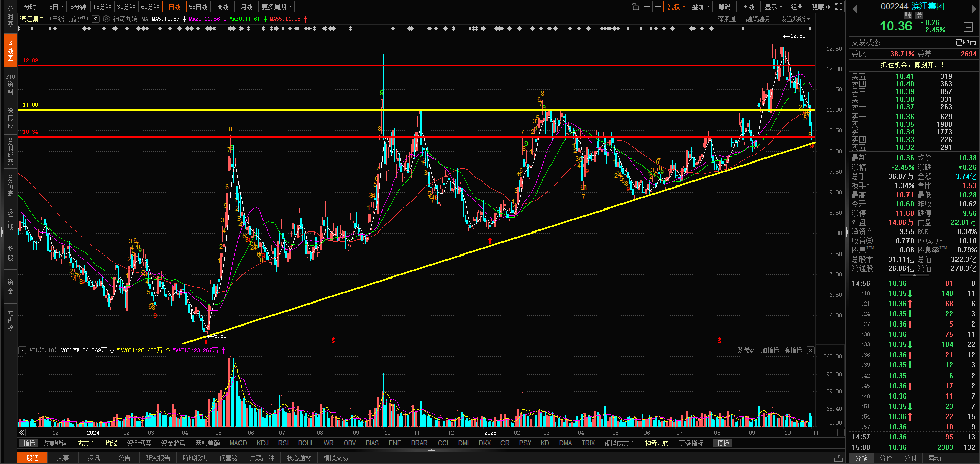The height and width of the screenshot is (464, 980).
Task: Click the right scroll arrow on timeline
Action: click(x=840, y=433)
